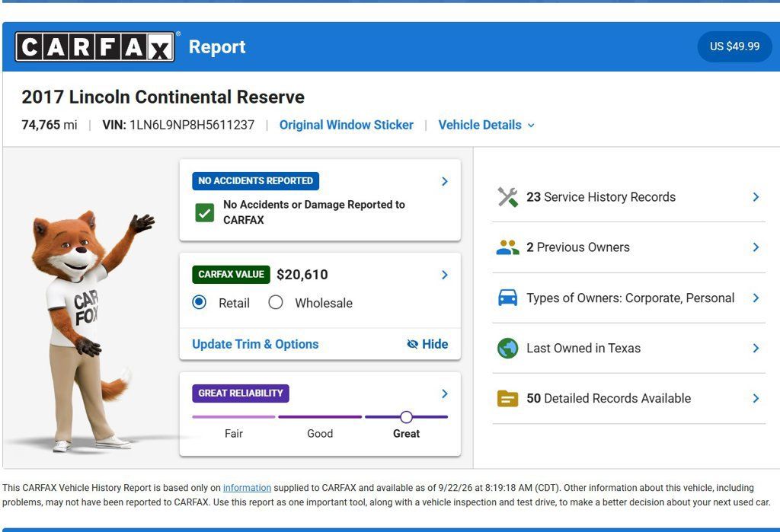Expand the Vehicle Details dropdown

[487, 125]
